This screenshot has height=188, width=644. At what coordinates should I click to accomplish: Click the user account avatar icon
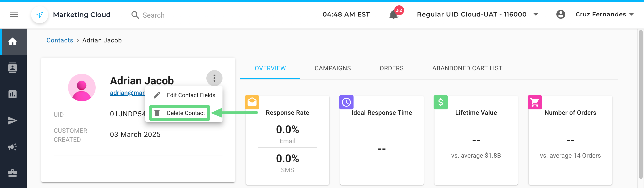click(x=561, y=15)
